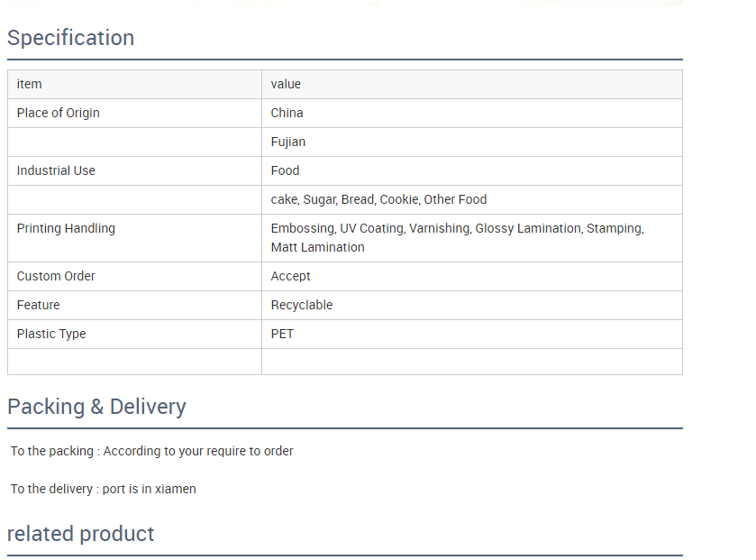
Task: Click the Fujian value cell
Action: click(287, 142)
